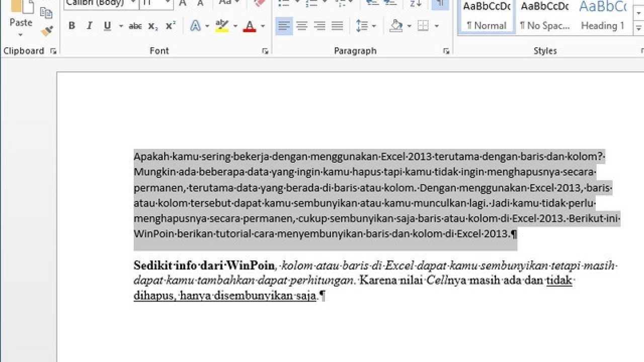Toggle Superscript formatting
The height and width of the screenshot is (362, 644).
click(x=171, y=26)
